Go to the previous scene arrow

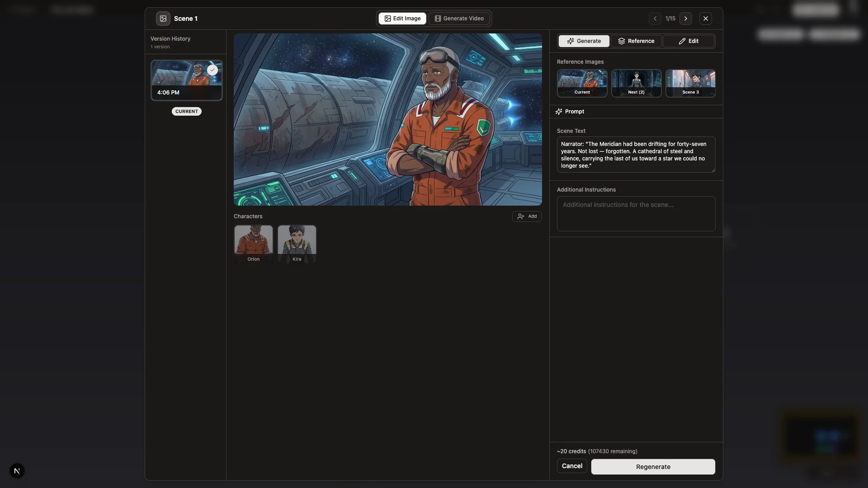click(x=655, y=19)
